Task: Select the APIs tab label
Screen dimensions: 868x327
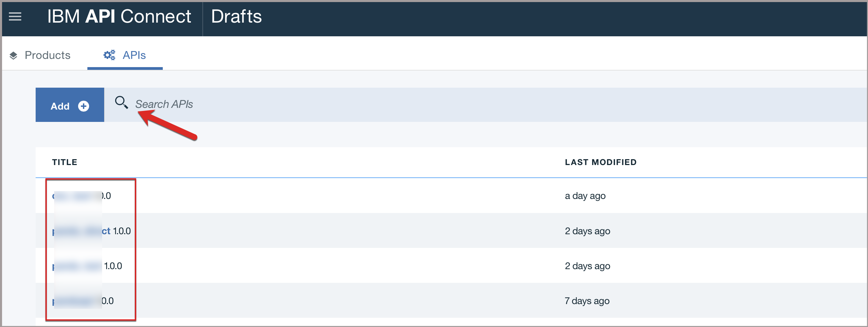Action: tap(134, 55)
